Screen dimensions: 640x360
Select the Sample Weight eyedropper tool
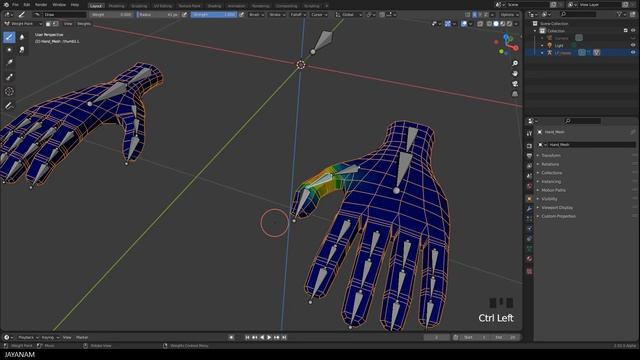[x=9, y=77]
